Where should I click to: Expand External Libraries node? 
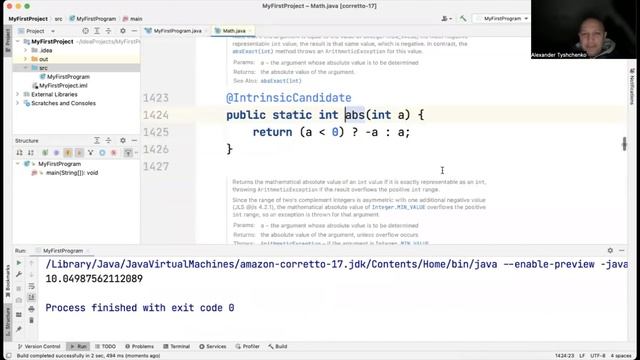tap(18, 94)
